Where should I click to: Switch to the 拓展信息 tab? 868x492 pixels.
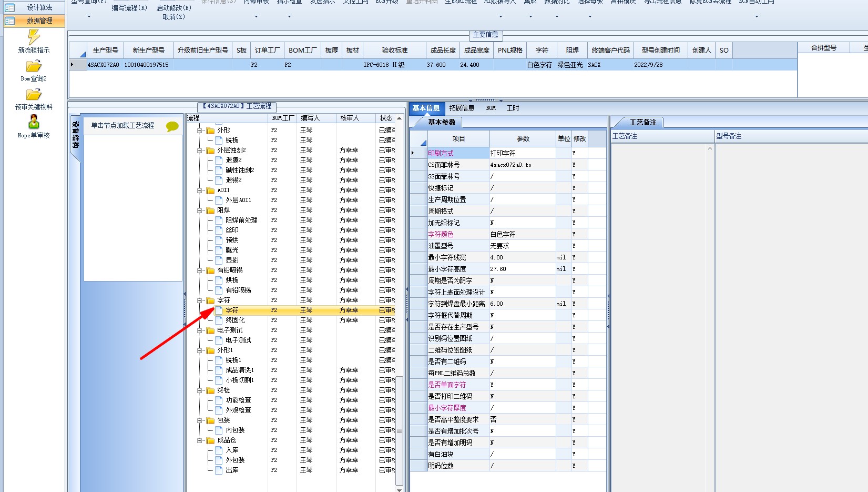point(462,108)
